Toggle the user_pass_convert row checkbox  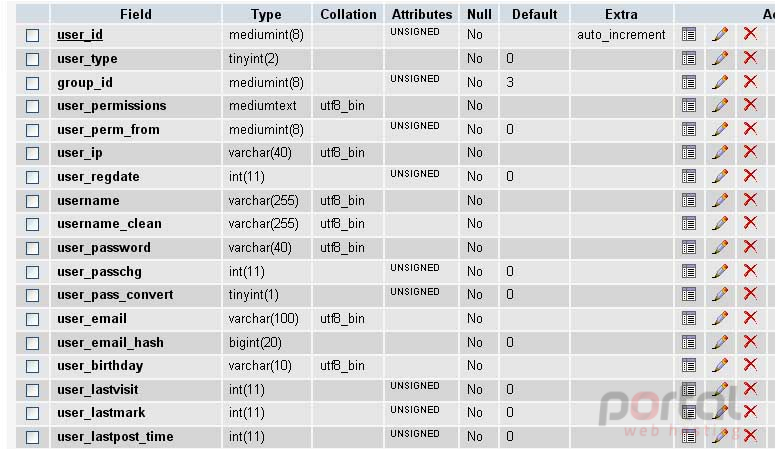[x=33, y=296]
